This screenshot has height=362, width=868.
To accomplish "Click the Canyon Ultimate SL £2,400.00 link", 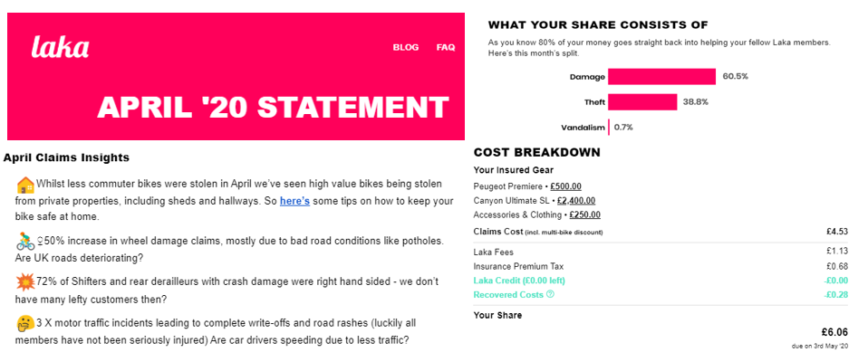I will (x=576, y=201).
